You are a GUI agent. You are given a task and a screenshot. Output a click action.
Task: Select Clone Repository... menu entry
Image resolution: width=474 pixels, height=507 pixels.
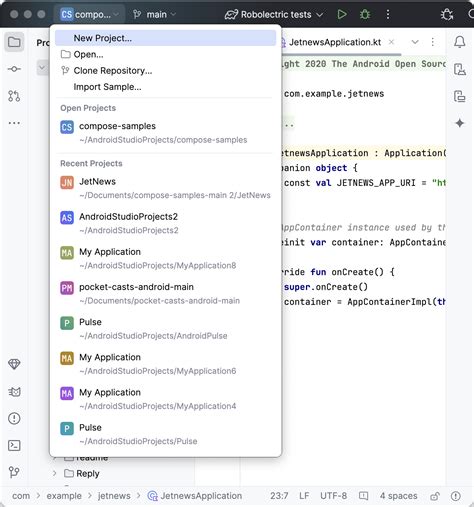[165, 71]
